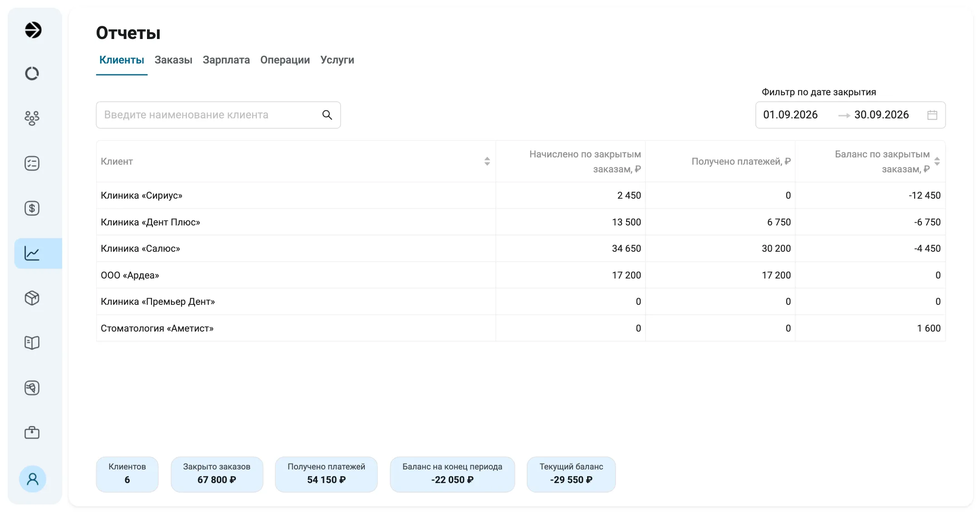Open the dashboard circle icon in the sidebar
Viewport: 980px width, 513px height.
(32, 73)
